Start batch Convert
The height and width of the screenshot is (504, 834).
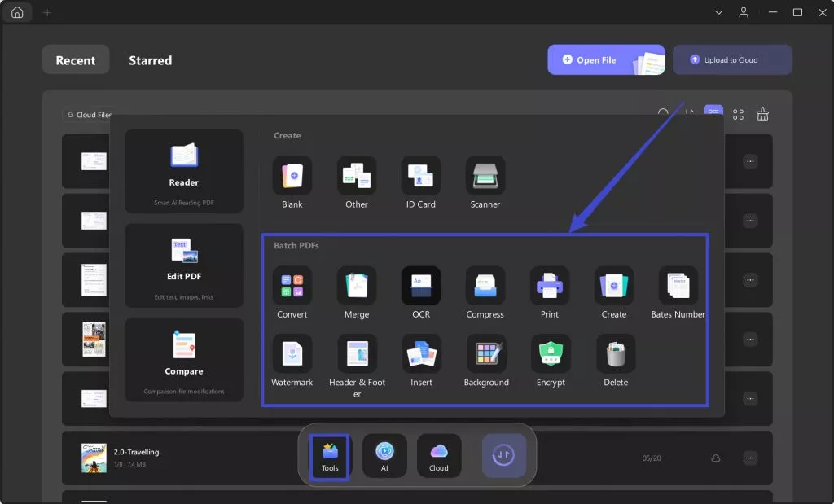click(x=292, y=292)
